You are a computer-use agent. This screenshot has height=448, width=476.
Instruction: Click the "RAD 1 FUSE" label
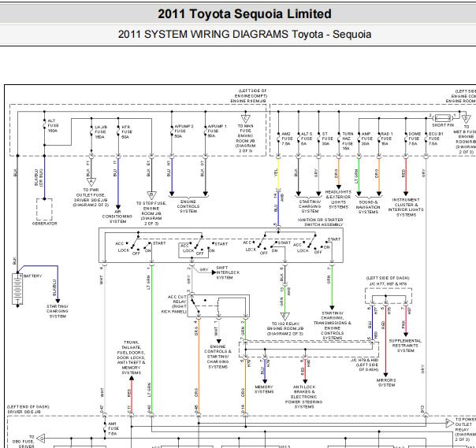387,139
